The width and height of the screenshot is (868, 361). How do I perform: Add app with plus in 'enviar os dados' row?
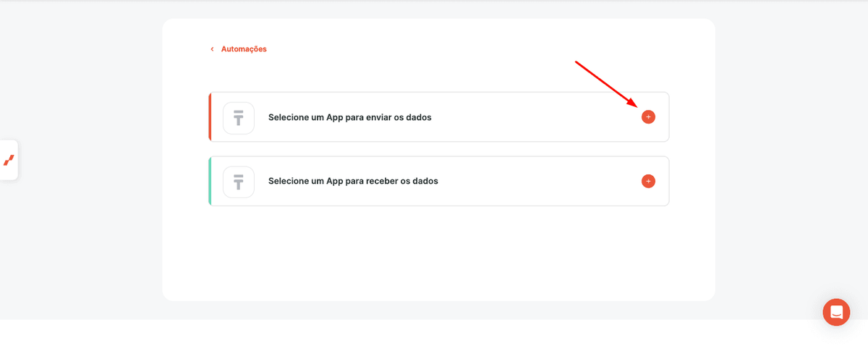pos(648,116)
